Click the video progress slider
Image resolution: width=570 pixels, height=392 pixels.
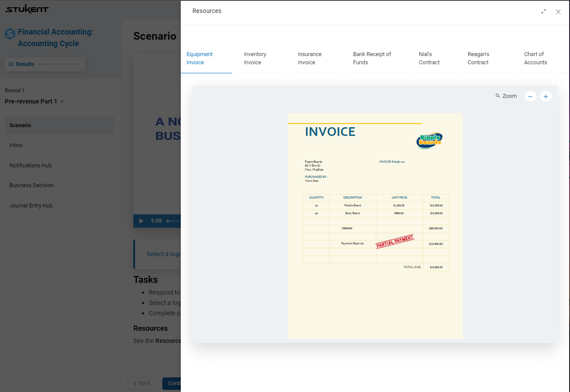[173, 221]
